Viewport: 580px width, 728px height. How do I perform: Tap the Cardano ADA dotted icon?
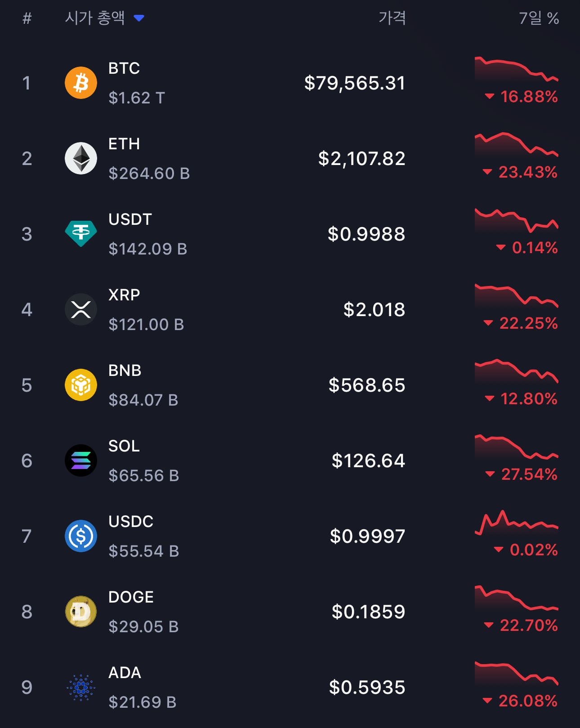[x=81, y=687]
